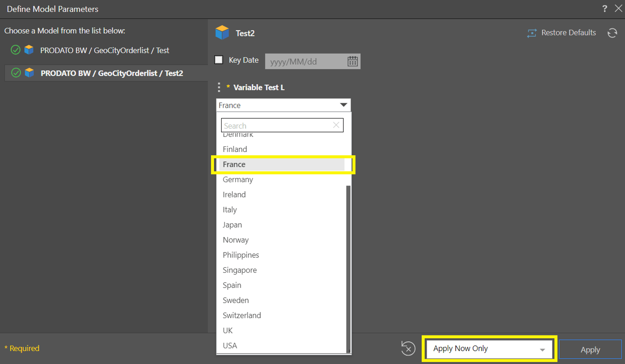
Task: Click the reset clock icon near Apply
Action: [x=408, y=349]
